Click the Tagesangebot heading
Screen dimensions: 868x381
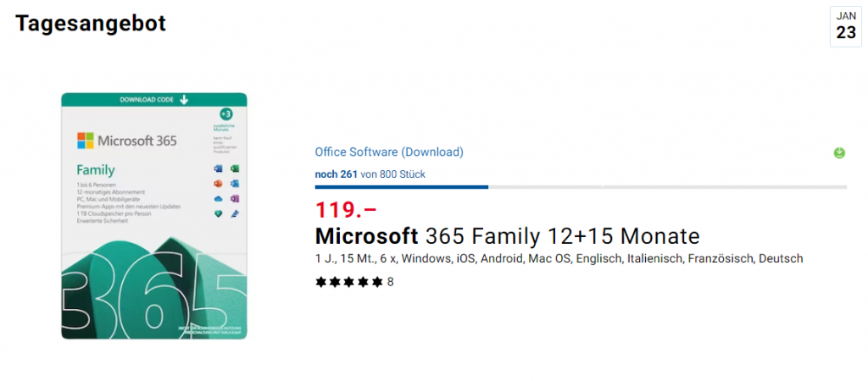pyautogui.click(x=91, y=24)
